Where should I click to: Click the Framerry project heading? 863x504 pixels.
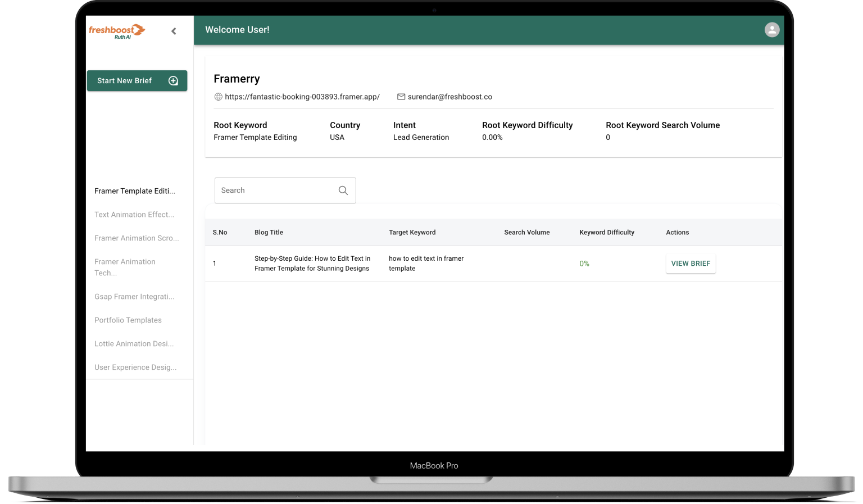click(x=237, y=79)
